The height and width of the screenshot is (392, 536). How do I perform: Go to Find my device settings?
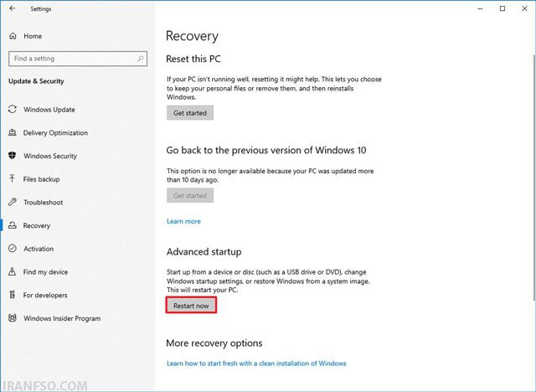pyautogui.click(x=45, y=272)
